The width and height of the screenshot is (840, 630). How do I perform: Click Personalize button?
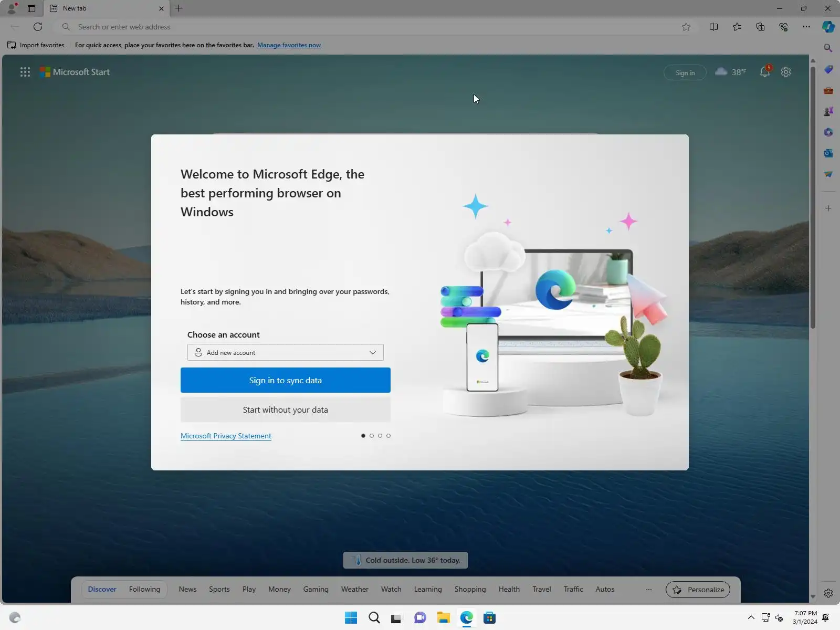click(698, 590)
